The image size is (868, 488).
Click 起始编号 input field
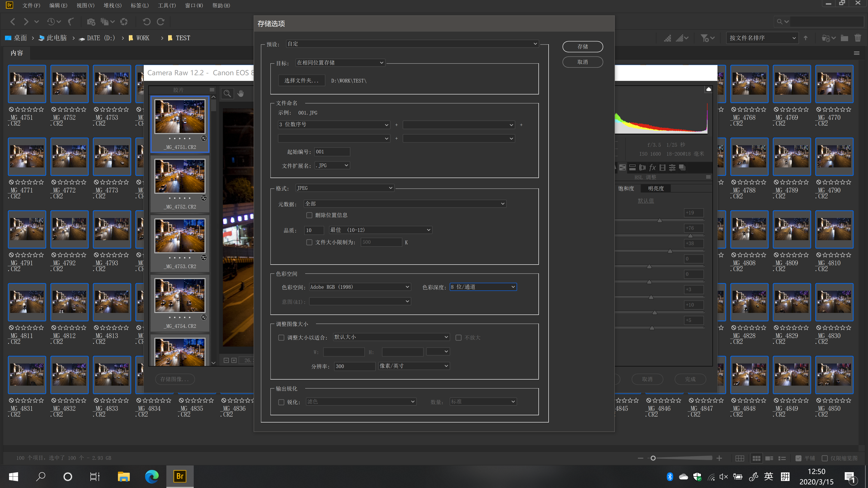coord(332,152)
